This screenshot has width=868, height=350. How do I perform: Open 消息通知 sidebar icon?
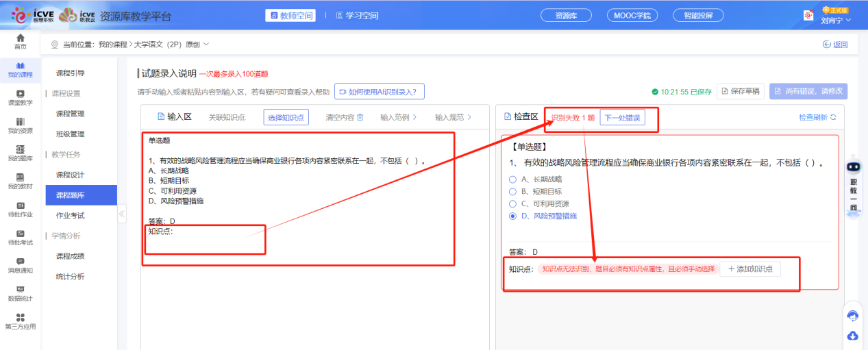tap(21, 261)
